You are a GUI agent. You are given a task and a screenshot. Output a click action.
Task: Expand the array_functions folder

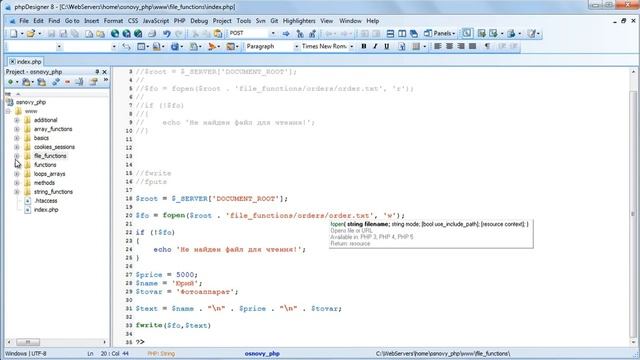(x=17, y=129)
